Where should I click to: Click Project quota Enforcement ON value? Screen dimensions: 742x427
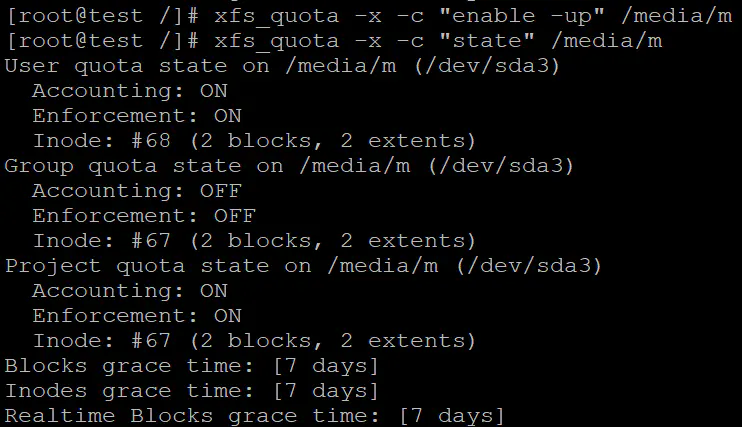coord(228,316)
